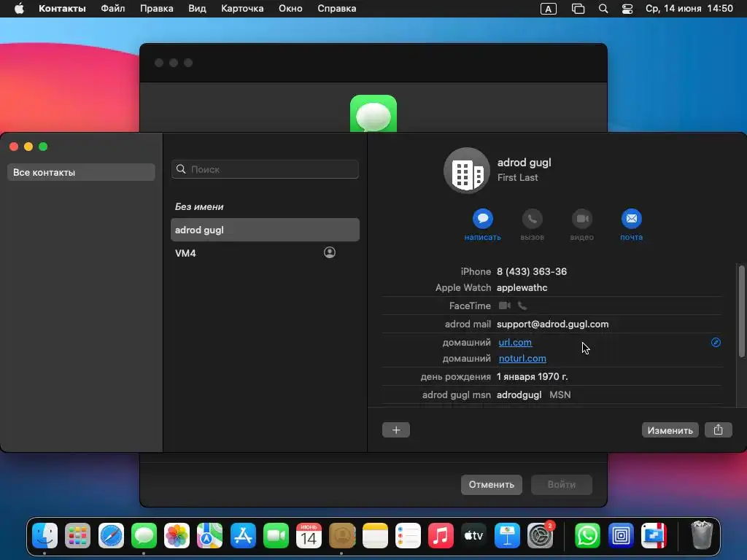Open Photos from the Dock
747x560 pixels.
coord(177,536)
